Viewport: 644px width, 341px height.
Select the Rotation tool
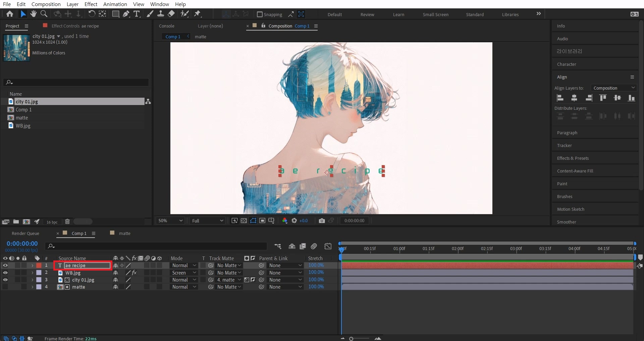pyautogui.click(x=92, y=14)
